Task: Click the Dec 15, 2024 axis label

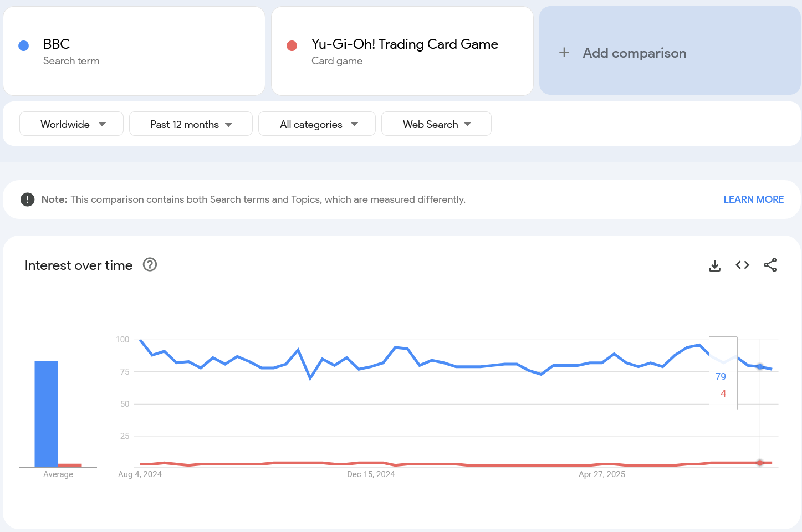Action: click(371, 474)
